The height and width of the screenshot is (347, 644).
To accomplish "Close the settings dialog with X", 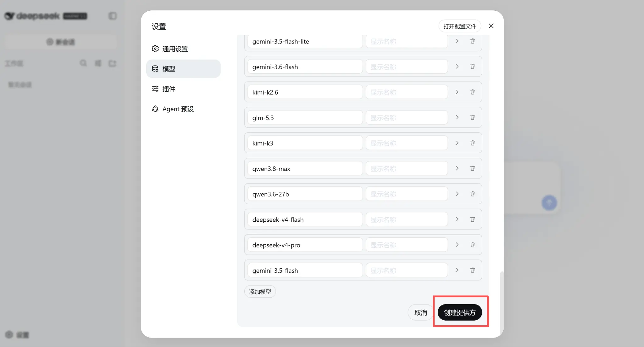I will [491, 26].
